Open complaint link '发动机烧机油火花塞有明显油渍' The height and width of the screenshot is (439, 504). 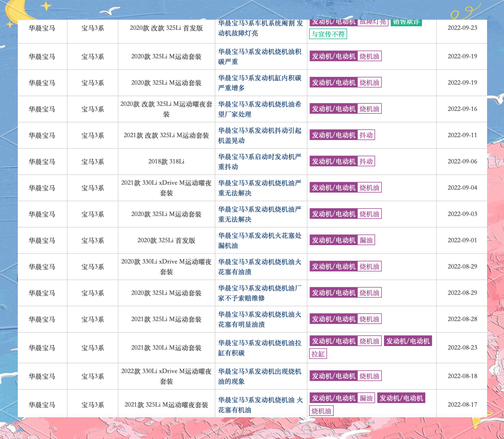pyautogui.click(x=260, y=319)
